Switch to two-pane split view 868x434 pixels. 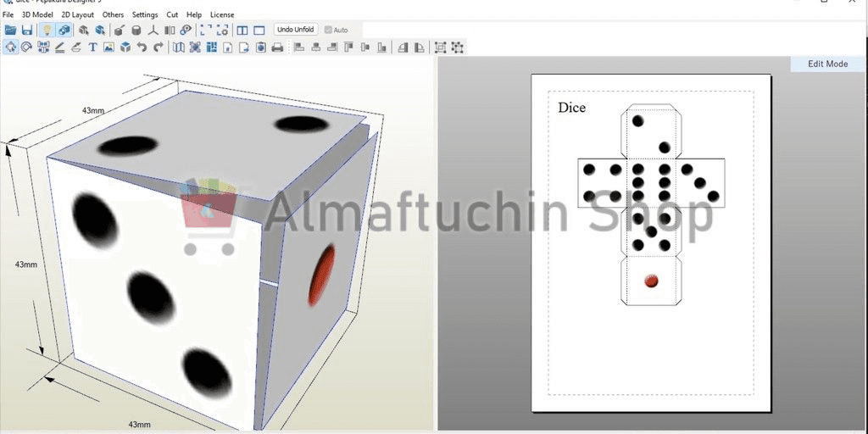[x=242, y=30]
